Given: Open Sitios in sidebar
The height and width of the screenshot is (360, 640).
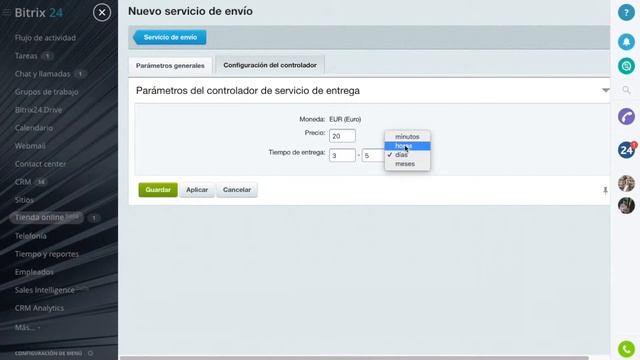Looking at the screenshot, I should (24, 200).
